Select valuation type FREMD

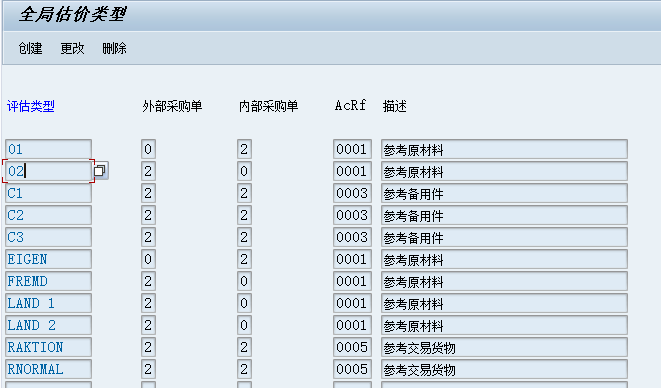pos(48,280)
